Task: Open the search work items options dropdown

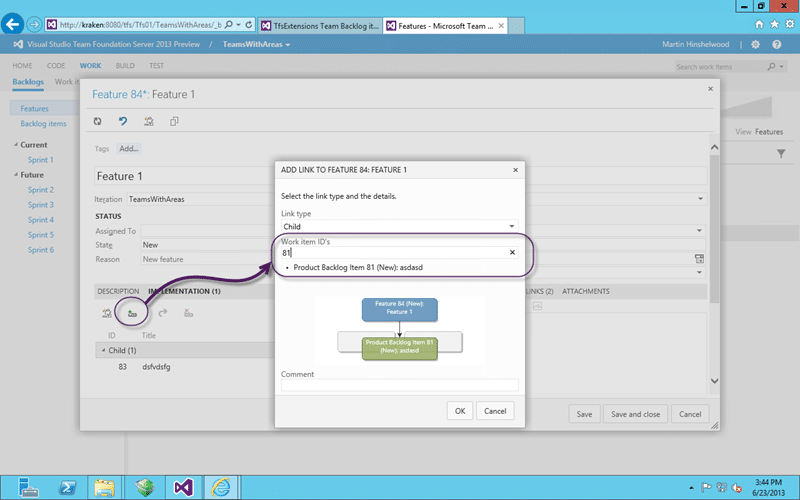Action: [782, 67]
